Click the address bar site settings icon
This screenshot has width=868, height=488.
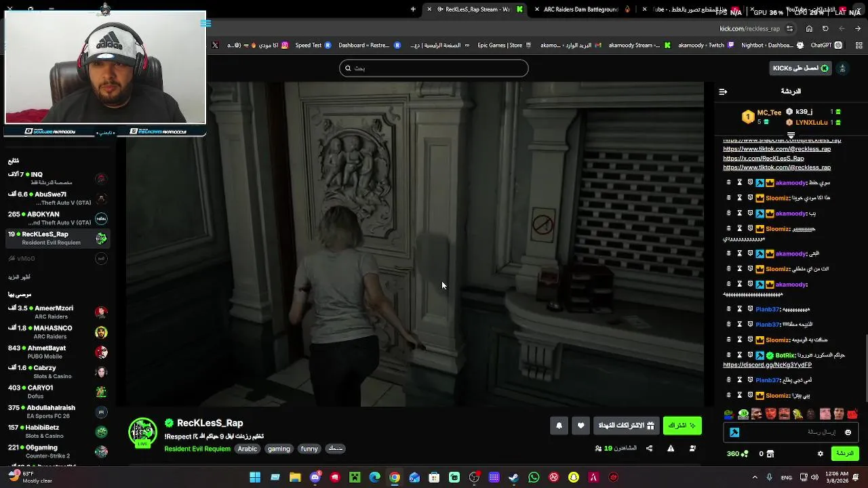click(789, 28)
